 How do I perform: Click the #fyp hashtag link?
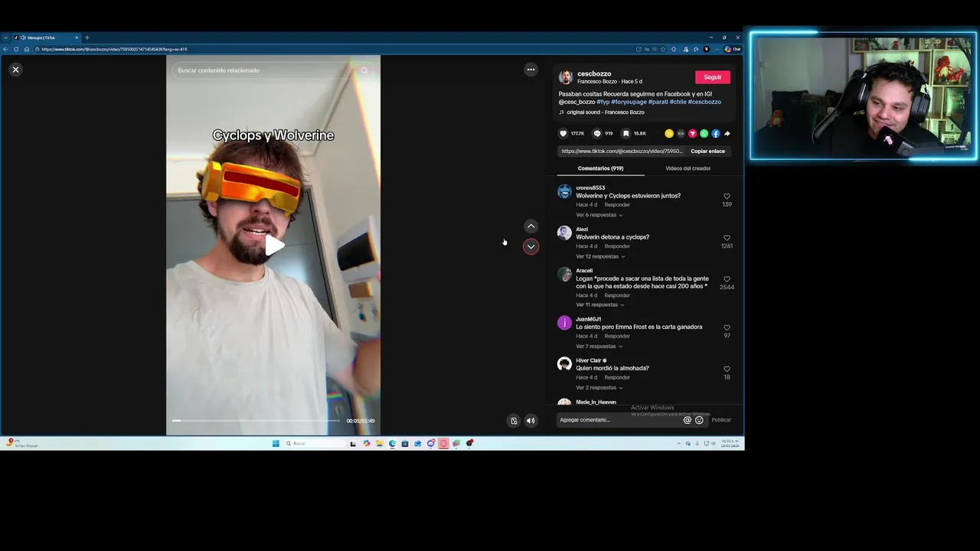click(x=603, y=102)
